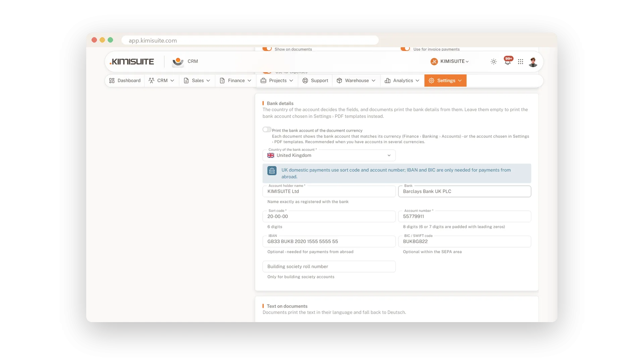Open the apps grid launcher icon
The height and width of the screenshot is (362, 644).
[520, 62]
